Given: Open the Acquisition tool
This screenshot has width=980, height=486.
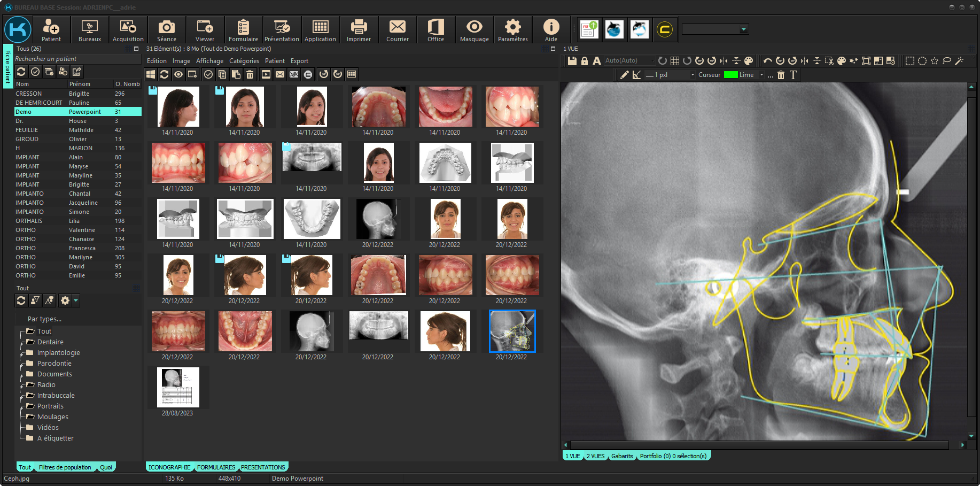Looking at the screenshot, I should pyautogui.click(x=128, y=30).
